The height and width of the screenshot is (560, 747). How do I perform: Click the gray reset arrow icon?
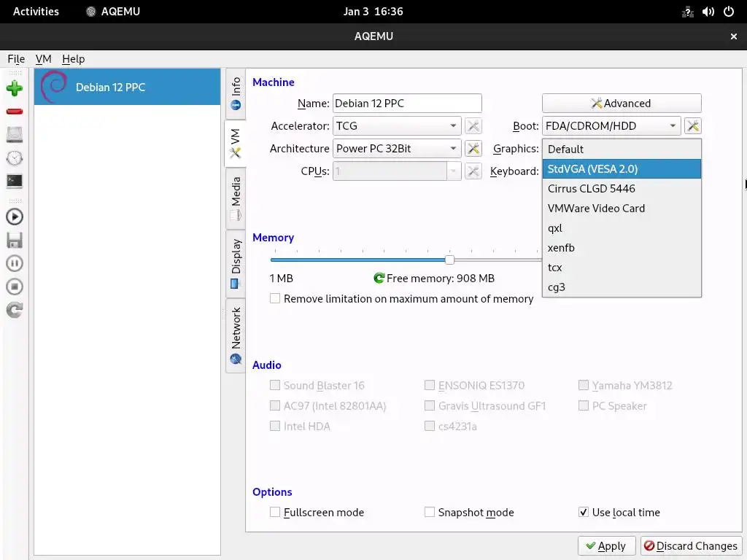pyautogui.click(x=15, y=310)
